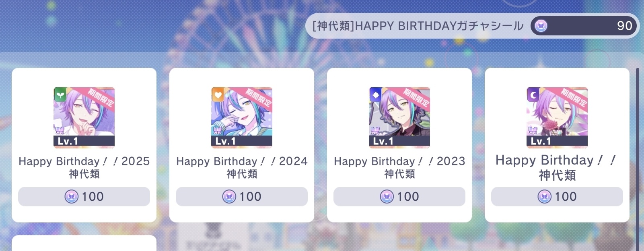The height and width of the screenshot is (251, 644).
Task: Click the seal icon in the 2023 price
Action: pos(387,197)
